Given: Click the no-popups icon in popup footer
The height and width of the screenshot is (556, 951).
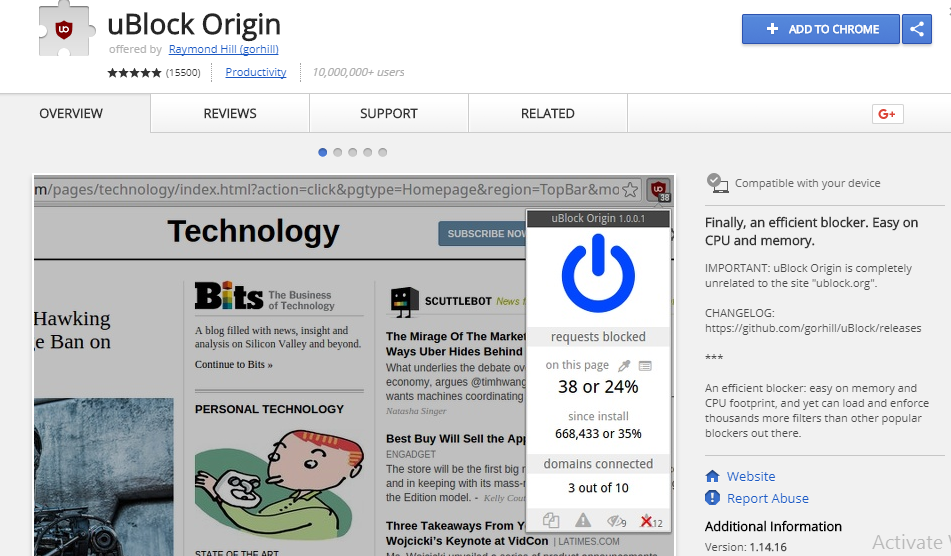Looking at the screenshot, I should 551,520.
